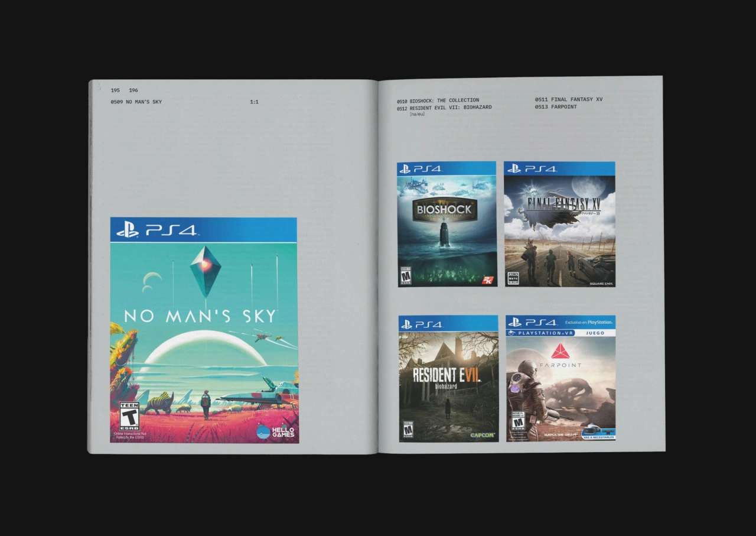Click the ESRB M rating on BioShock cover

(x=405, y=277)
